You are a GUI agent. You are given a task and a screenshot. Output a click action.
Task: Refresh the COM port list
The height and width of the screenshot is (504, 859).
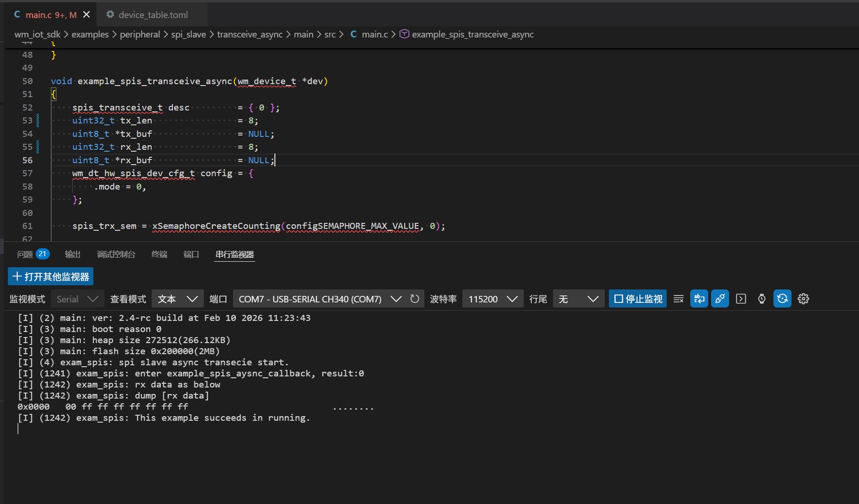pyautogui.click(x=415, y=299)
